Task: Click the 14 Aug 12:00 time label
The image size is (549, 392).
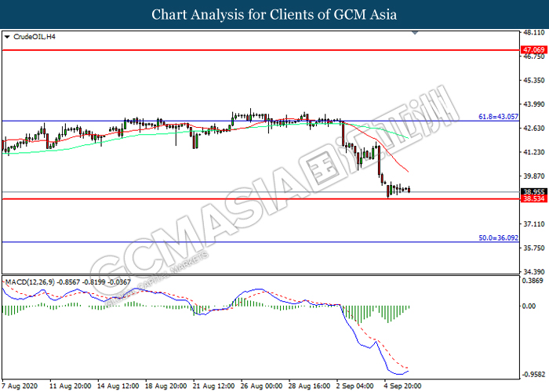Action: point(118,386)
